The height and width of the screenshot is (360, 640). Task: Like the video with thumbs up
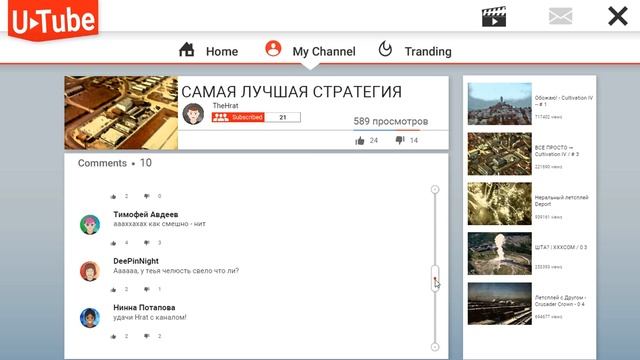click(360, 141)
